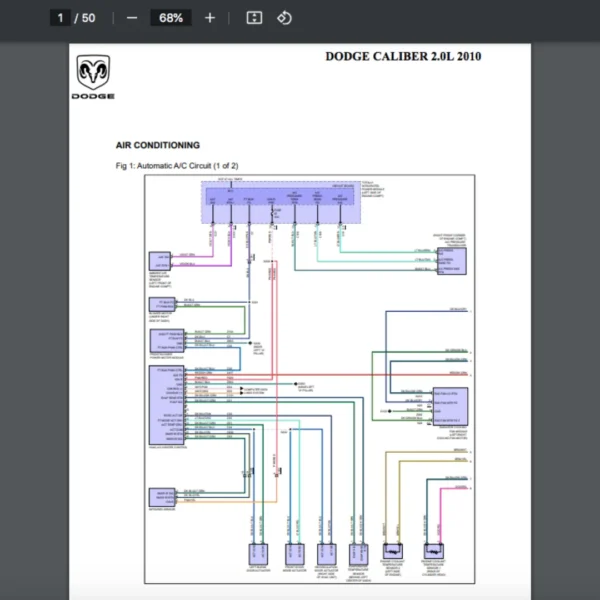Click the Fig 1 Automatic A/C Circuit caption

[177, 165]
